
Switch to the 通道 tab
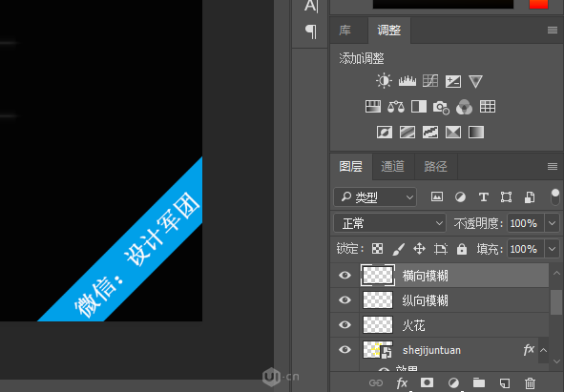[393, 166]
